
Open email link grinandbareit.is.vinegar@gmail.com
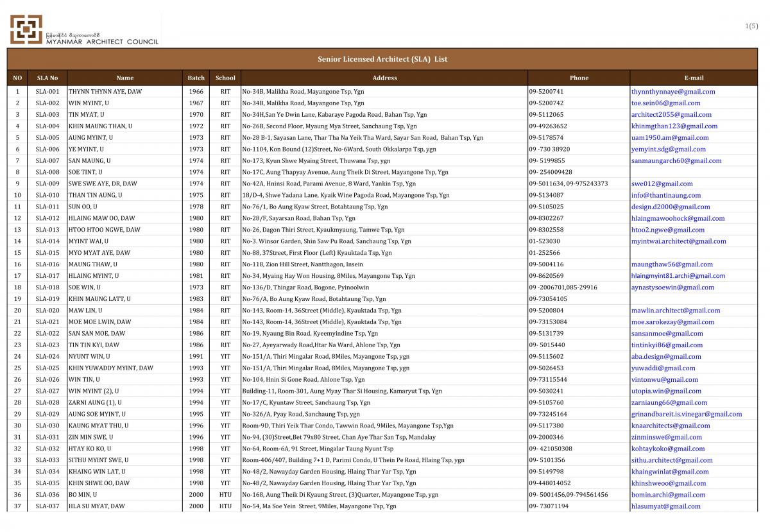tap(687, 415)
